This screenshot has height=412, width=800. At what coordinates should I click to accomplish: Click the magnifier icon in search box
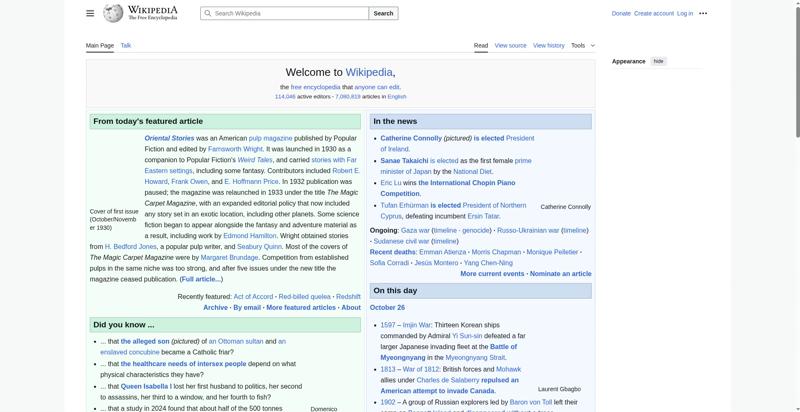point(207,13)
